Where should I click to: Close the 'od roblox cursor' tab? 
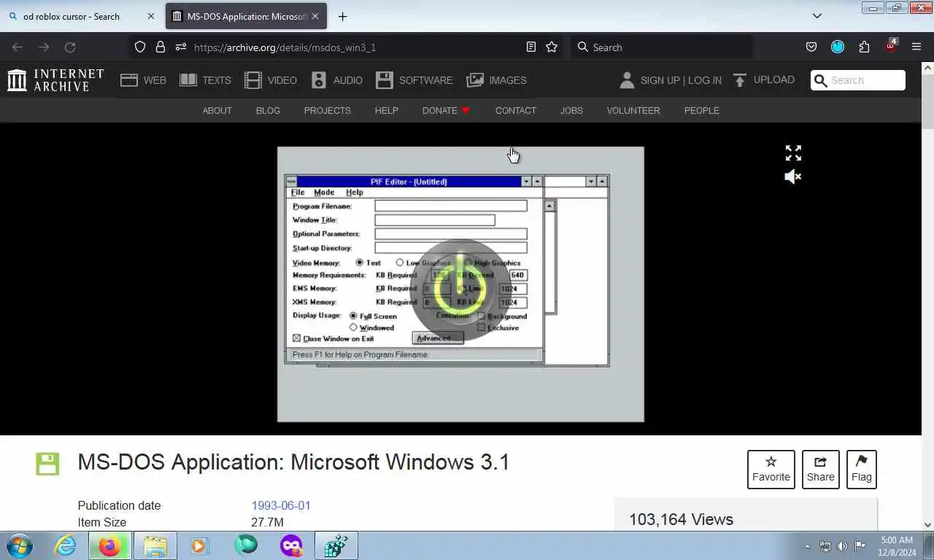click(x=151, y=16)
